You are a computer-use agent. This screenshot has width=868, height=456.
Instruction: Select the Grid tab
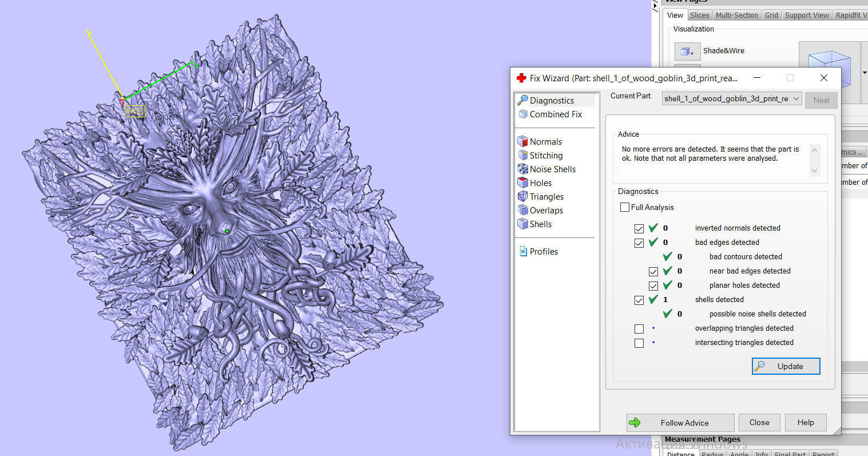tap(771, 15)
